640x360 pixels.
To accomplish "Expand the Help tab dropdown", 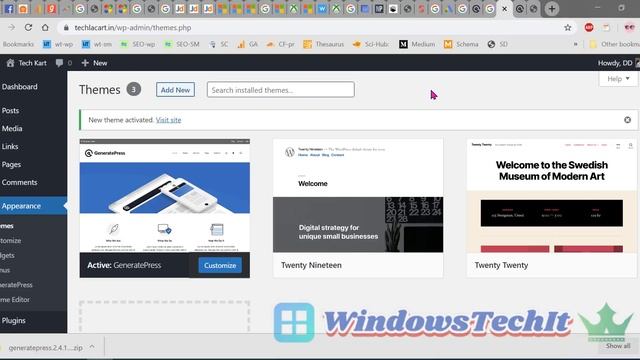I will (x=618, y=79).
